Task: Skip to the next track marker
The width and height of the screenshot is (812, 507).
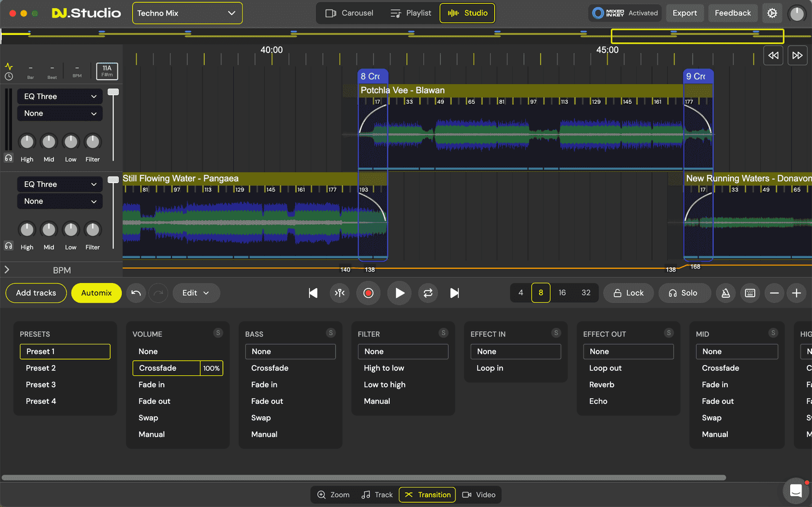Action: point(454,293)
